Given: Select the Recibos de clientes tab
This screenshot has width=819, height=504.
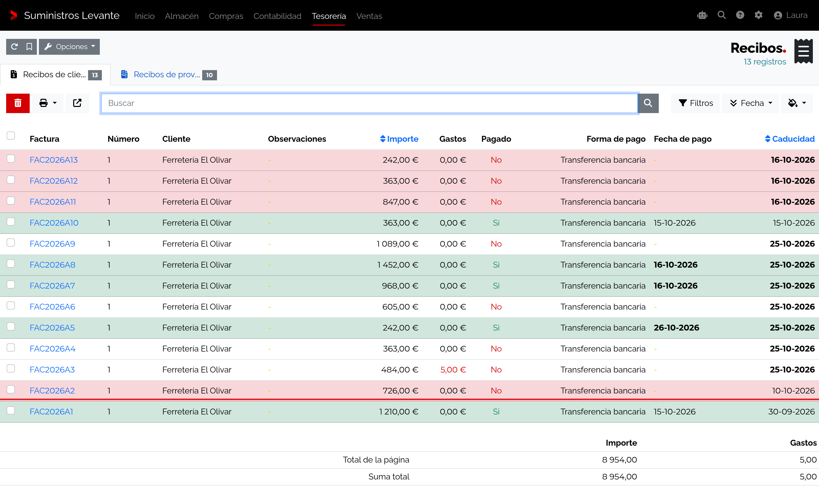Looking at the screenshot, I should click(x=55, y=75).
